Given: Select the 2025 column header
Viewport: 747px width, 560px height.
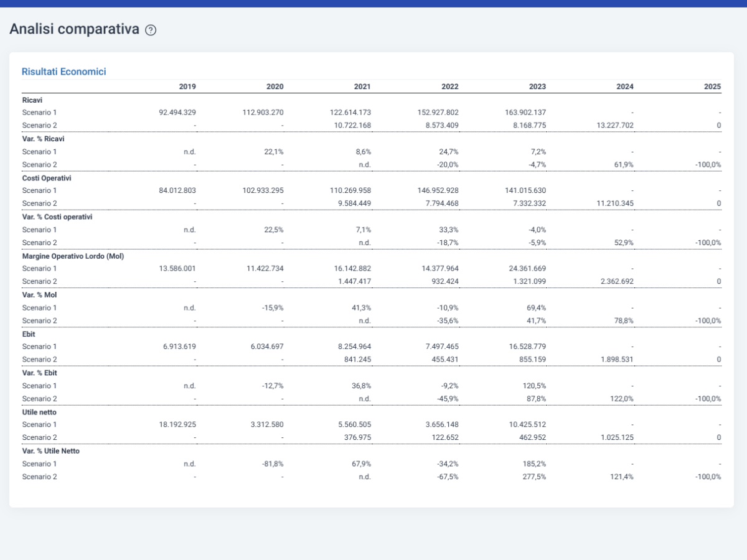Looking at the screenshot, I should tap(713, 86).
